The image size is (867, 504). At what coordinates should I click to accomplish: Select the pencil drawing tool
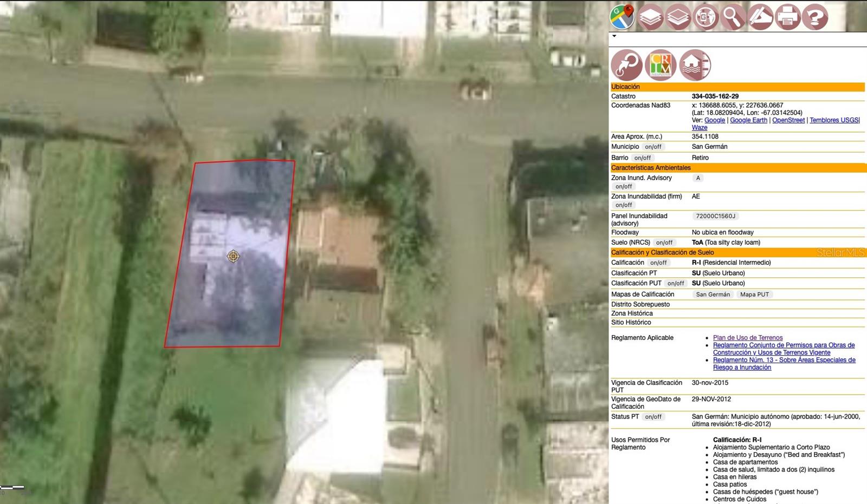(x=760, y=17)
